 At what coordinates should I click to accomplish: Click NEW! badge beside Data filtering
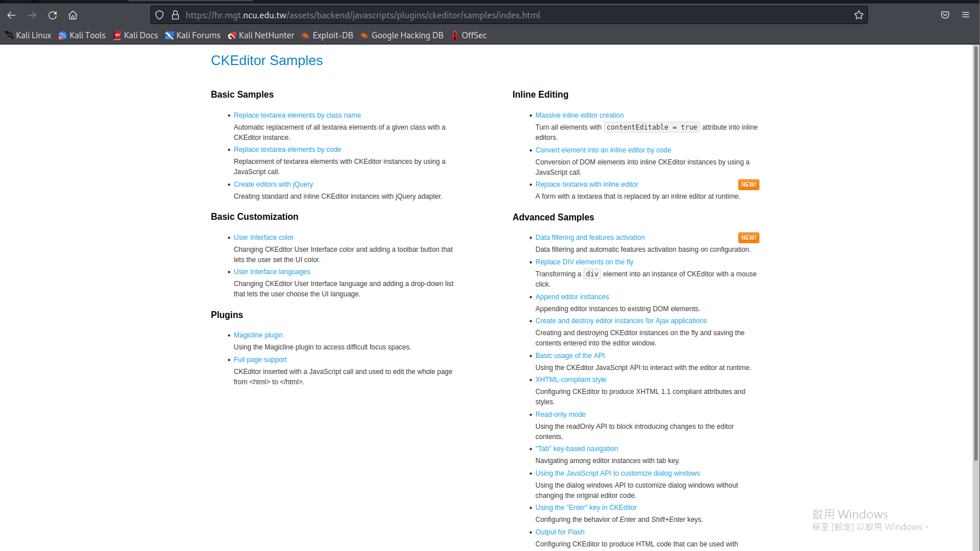[x=749, y=238]
